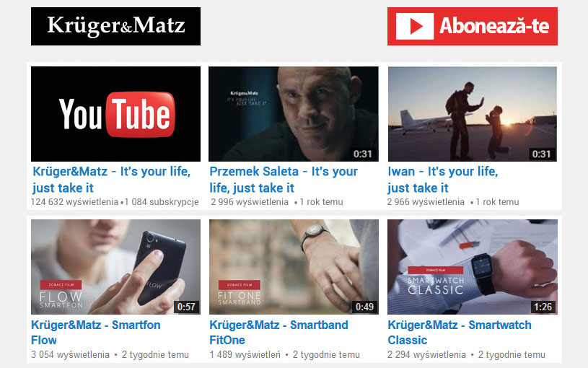This screenshot has width=588, height=368.
Task: Click the red Abonează-te subscribe button
Action: point(472,26)
